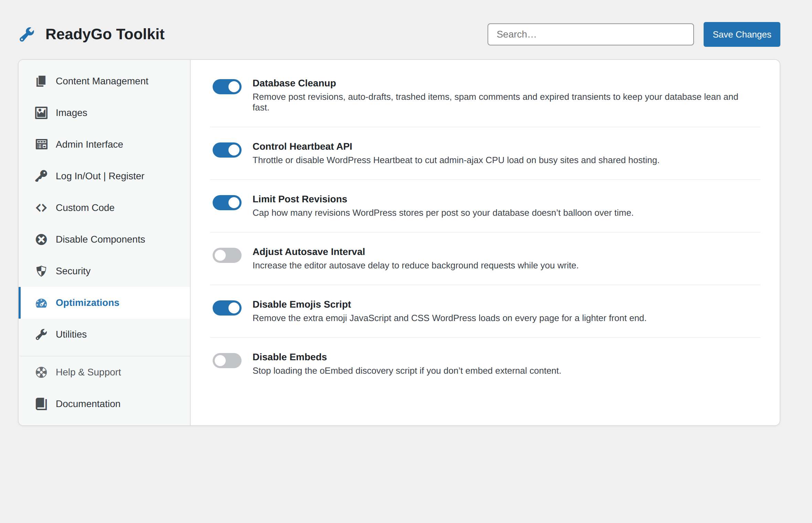Click the Disable Emojis Script heading
This screenshot has height=523, width=812.
tap(302, 305)
